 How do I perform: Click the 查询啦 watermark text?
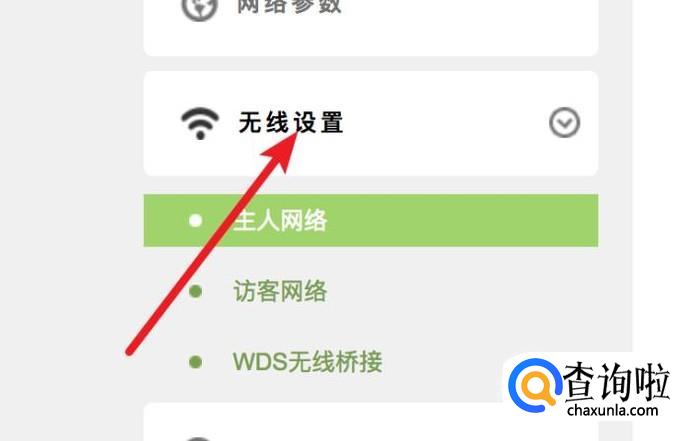coord(616,382)
